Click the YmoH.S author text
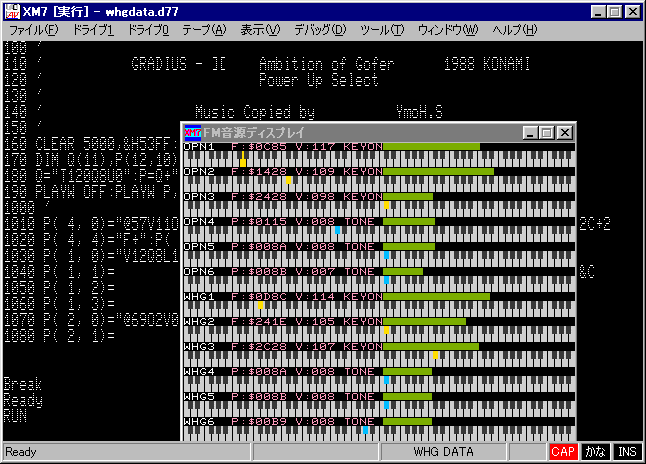646x464 pixels. point(419,112)
